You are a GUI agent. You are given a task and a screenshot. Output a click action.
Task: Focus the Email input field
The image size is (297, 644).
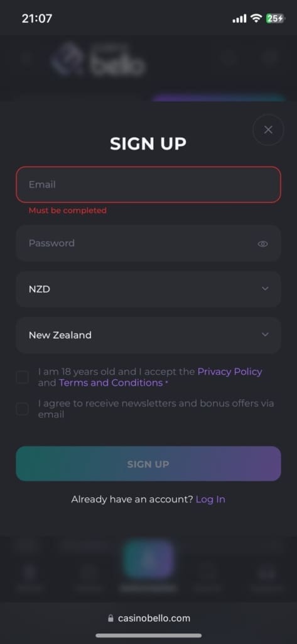(148, 184)
